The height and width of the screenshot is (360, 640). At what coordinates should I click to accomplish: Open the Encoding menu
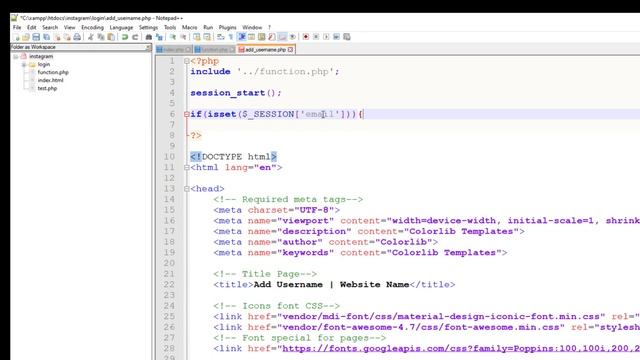click(x=92, y=27)
